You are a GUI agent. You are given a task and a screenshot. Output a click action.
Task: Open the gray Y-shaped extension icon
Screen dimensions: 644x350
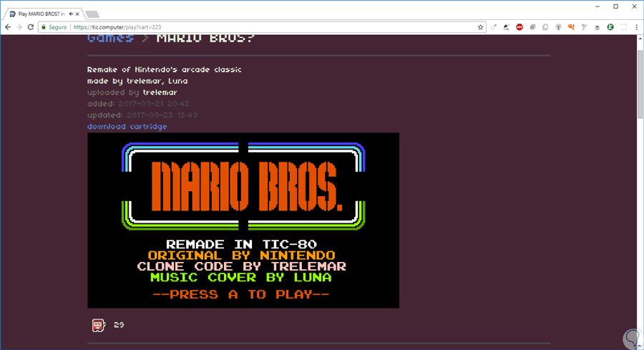tap(584, 27)
